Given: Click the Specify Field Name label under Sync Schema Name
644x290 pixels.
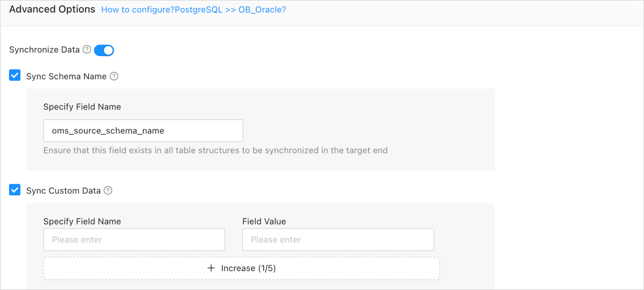Looking at the screenshot, I should tap(82, 107).
